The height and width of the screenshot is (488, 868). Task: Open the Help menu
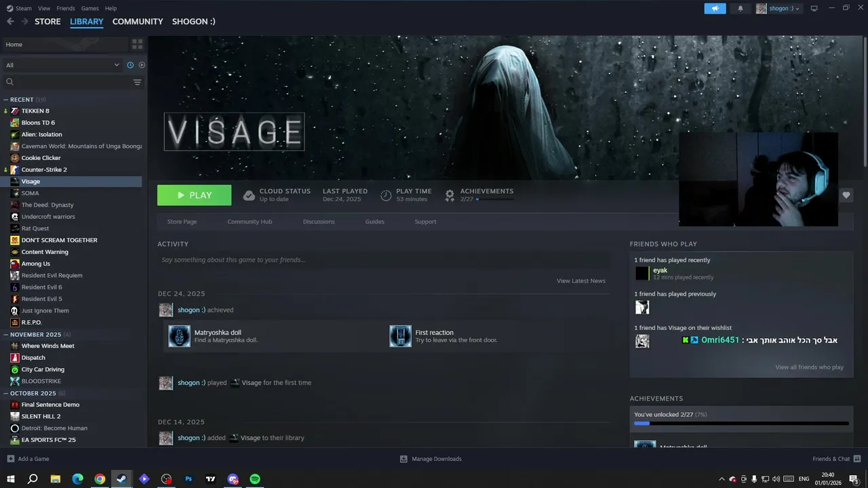[111, 8]
